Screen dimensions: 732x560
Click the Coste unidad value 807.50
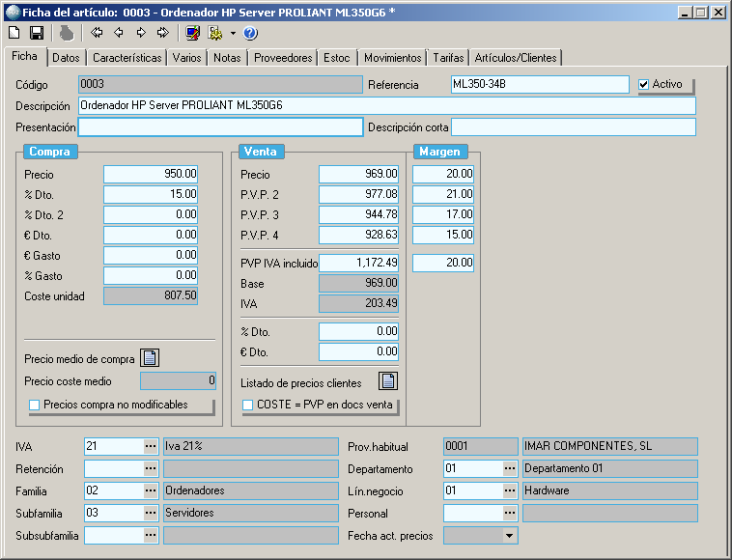coord(151,295)
